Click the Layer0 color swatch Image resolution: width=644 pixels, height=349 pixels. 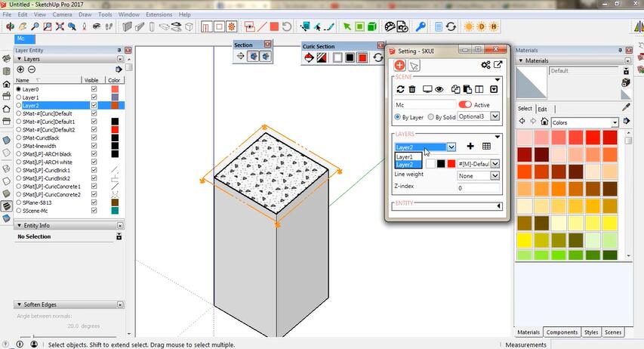click(x=114, y=89)
